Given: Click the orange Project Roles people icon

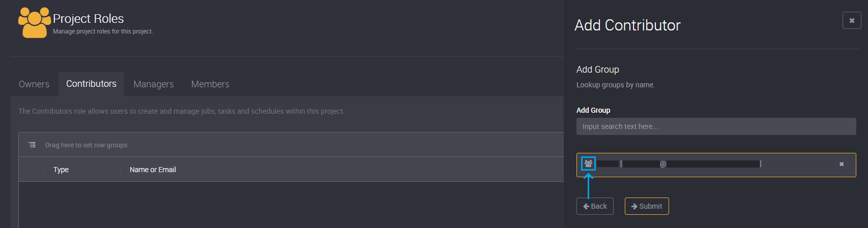Looking at the screenshot, I should (35, 22).
